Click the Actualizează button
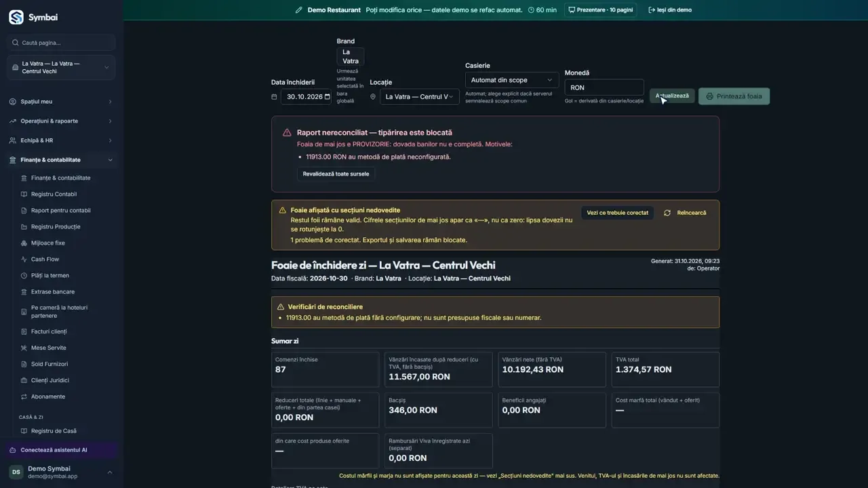Screen dimensions: 868x488 [672, 96]
